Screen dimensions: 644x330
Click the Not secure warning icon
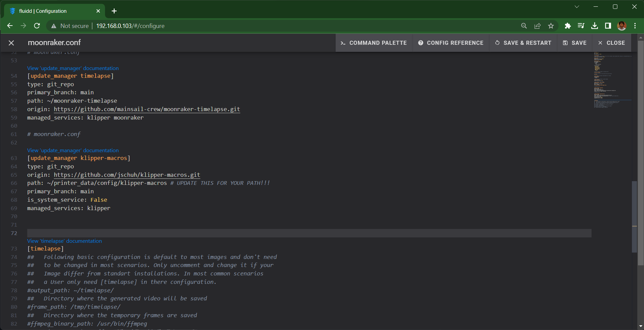pyautogui.click(x=53, y=26)
